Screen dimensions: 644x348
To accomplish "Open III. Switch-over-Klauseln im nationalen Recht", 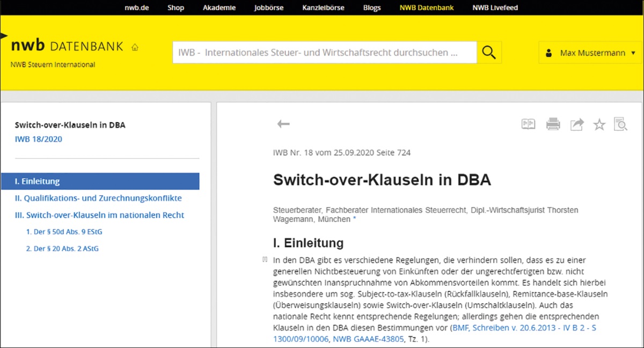I will pyautogui.click(x=99, y=215).
